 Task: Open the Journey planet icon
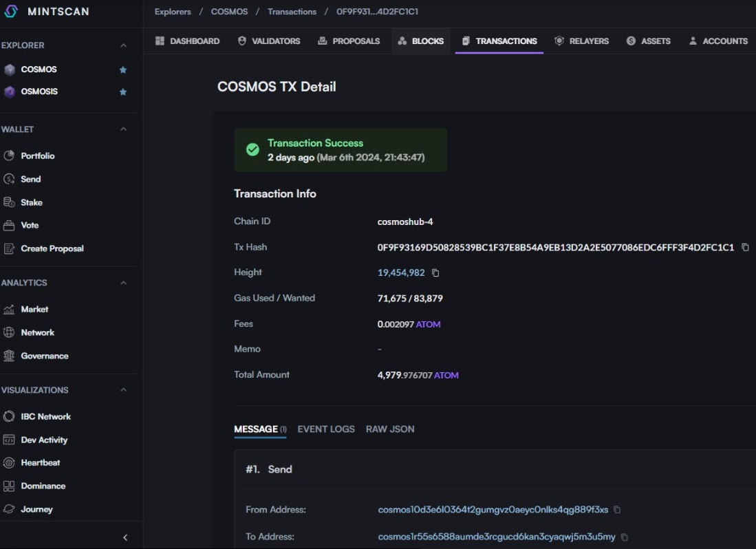[9, 509]
